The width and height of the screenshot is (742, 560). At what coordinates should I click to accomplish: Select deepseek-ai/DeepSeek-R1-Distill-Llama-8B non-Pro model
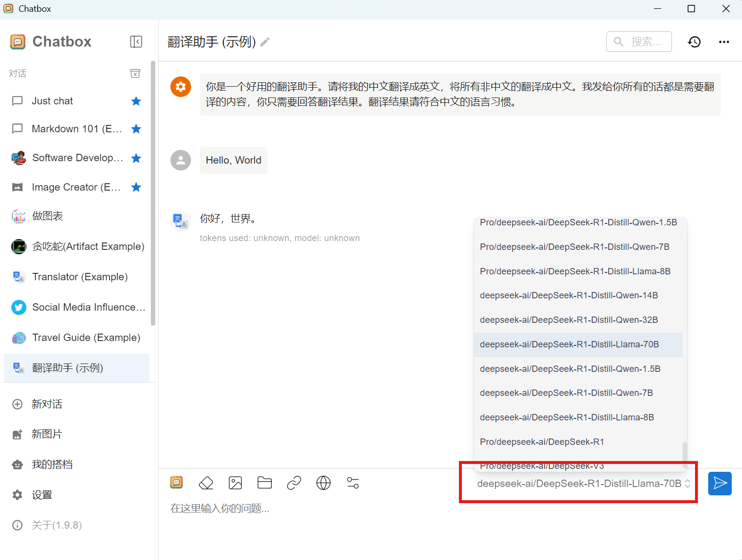(578, 417)
